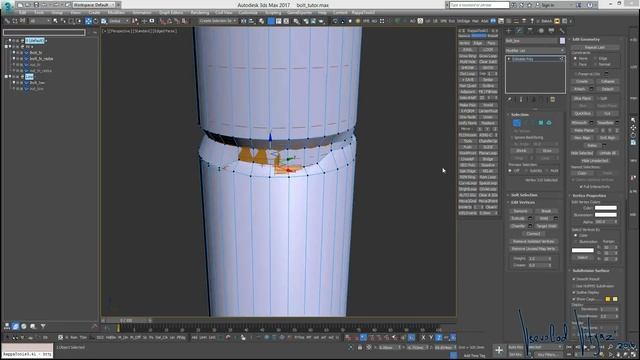Image resolution: width=640 pixels, height=360 pixels.
Task: Toggle Isoline Display checkbox
Action: pos(574,292)
